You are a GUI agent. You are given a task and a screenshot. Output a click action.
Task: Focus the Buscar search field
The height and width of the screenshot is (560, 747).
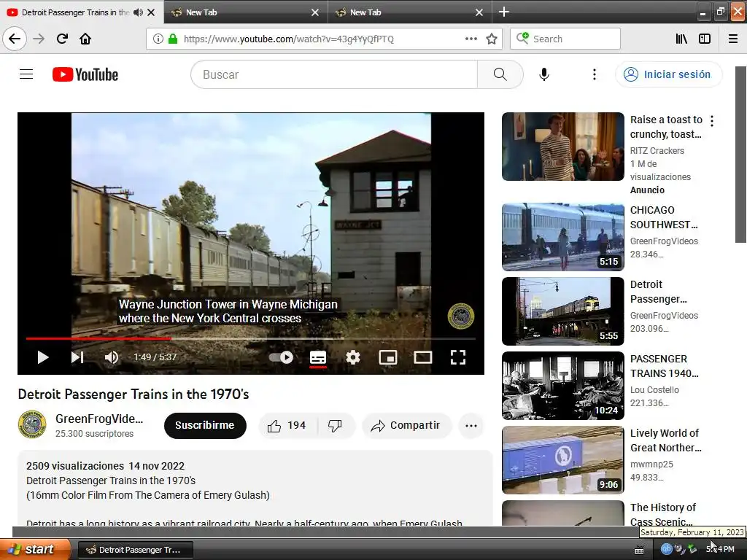point(334,75)
